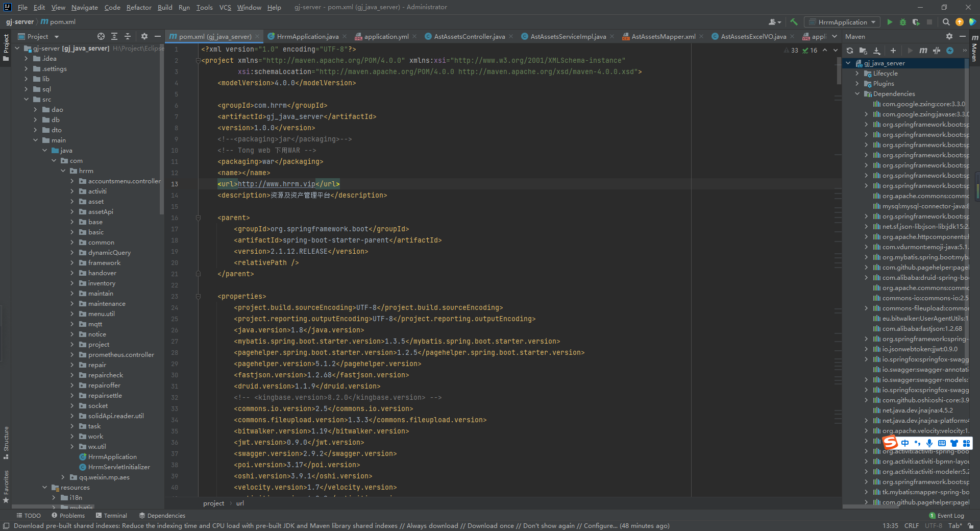Add a Maven project with plus icon
This screenshot has width=980, height=531.
893,51
